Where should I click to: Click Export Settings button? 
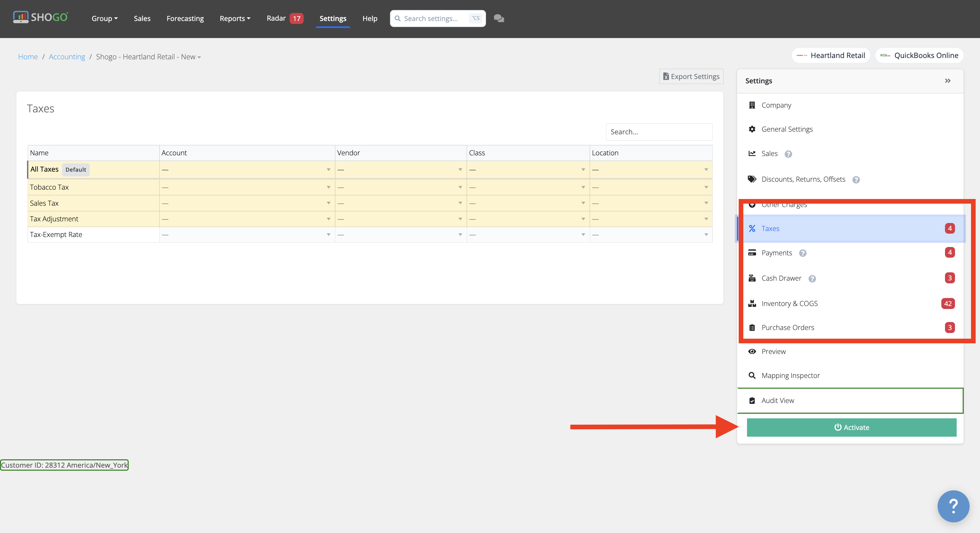691,76
